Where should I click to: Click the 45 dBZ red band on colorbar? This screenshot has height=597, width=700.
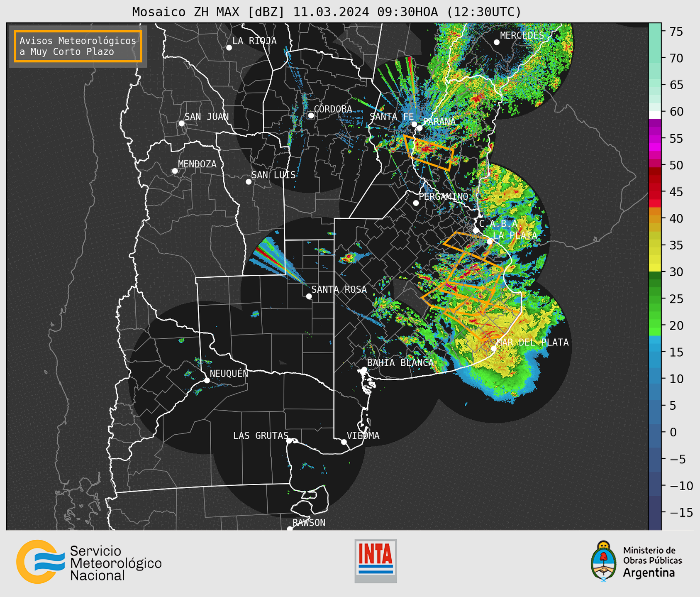pyautogui.click(x=655, y=191)
